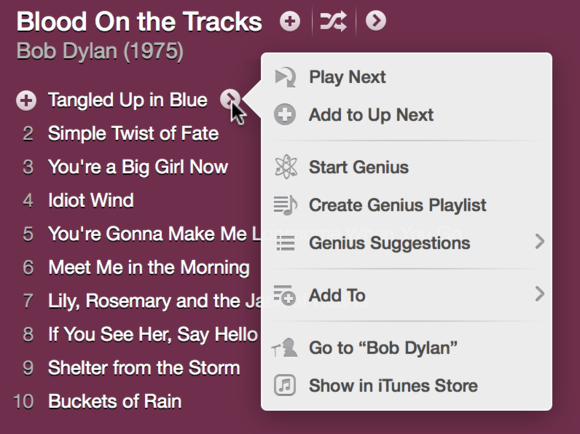Shuffle the Blood On the Tracks album

pos(333,21)
